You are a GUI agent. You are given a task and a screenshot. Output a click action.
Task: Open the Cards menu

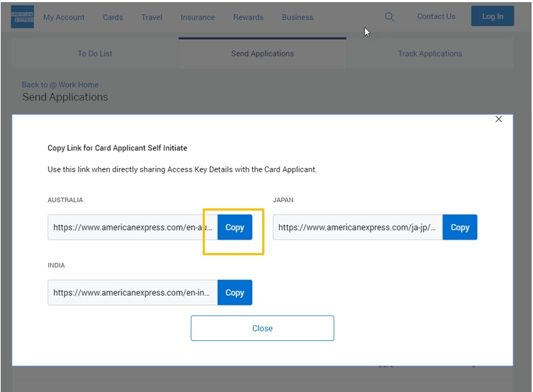click(113, 18)
